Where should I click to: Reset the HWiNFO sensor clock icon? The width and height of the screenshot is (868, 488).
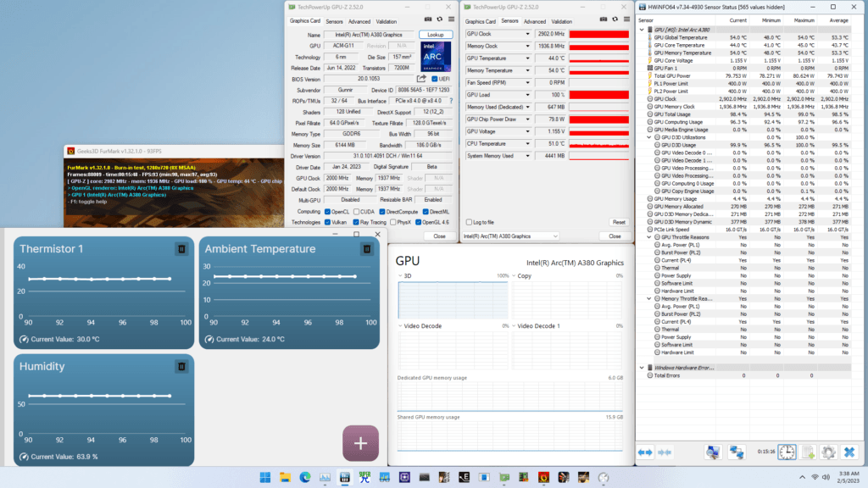point(787,452)
